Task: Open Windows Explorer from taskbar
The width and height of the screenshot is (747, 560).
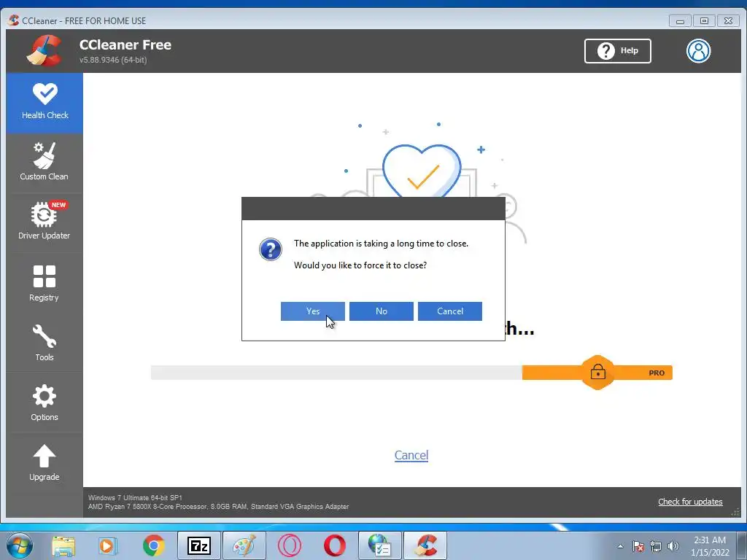Action: pyautogui.click(x=63, y=545)
